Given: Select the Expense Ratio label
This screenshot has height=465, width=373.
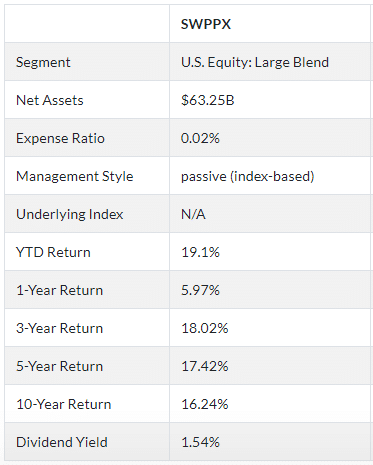Looking at the screenshot, I should [x=60, y=138].
